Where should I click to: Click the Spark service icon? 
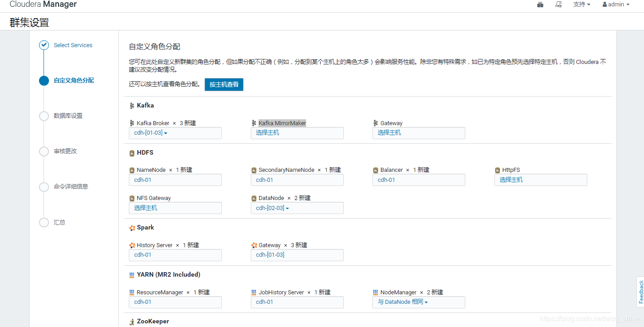[x=132, y=228]
